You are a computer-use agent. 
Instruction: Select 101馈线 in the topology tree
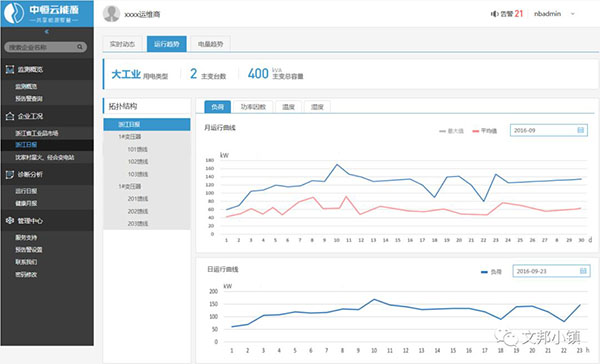[x=138, y=149]
